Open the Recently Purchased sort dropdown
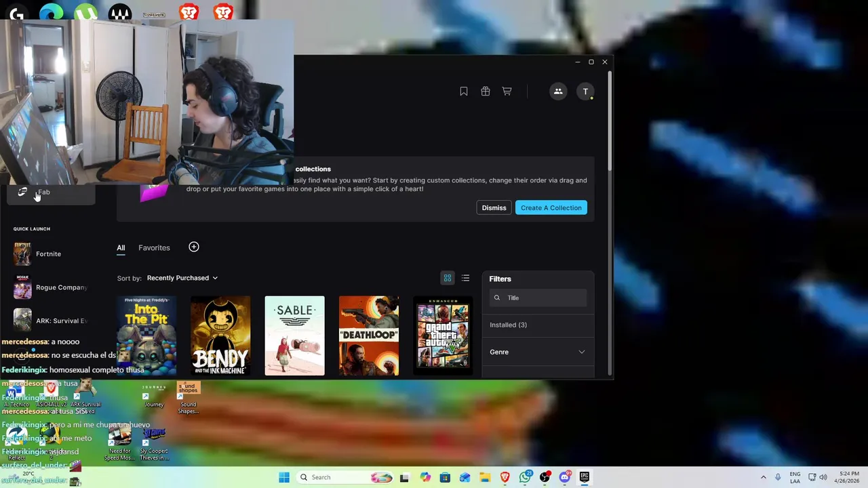Viewport: 868px width, 488px height. click(x=182, y=278)
